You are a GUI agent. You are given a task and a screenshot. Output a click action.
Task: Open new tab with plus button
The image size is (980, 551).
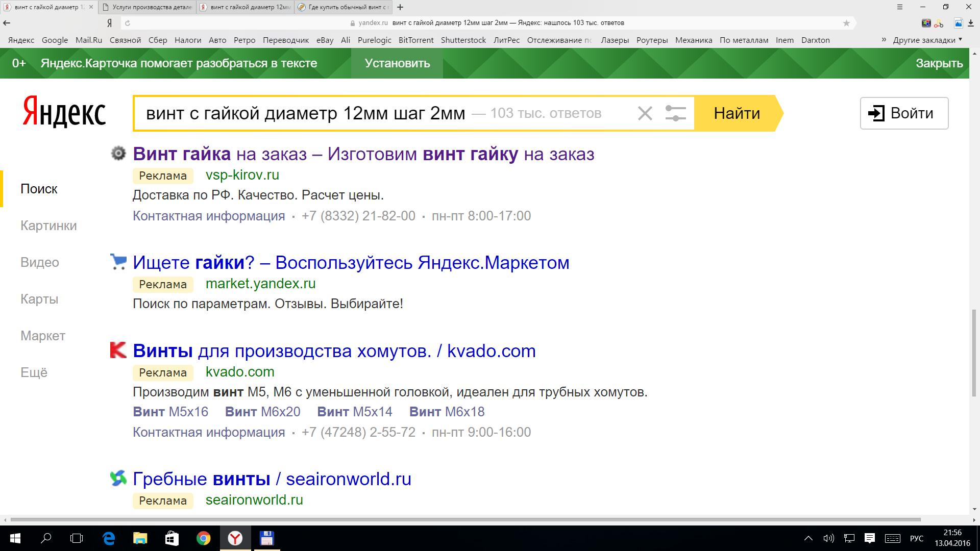tap(400, 7)
